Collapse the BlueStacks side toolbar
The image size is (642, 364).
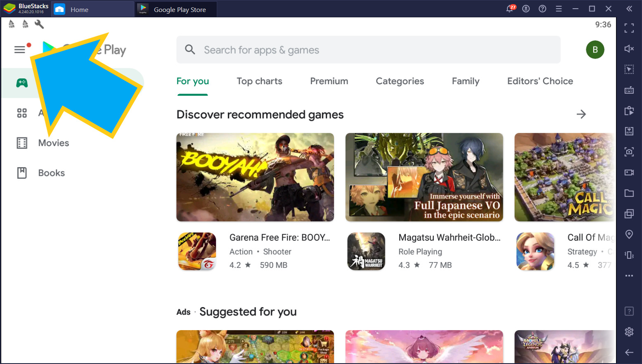tap(629, 9)
